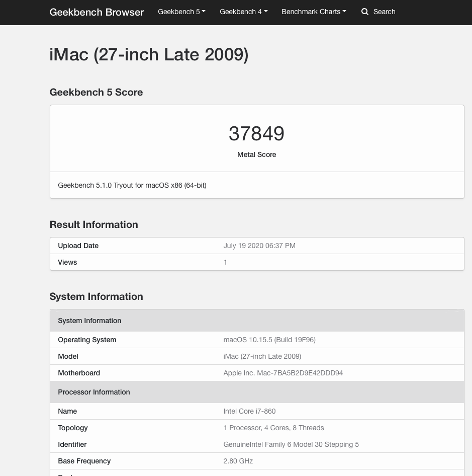472x476 pixels.
Task: Click macOS 10.15.5 (Build 19F96) value
Action: tap(269, 340)
